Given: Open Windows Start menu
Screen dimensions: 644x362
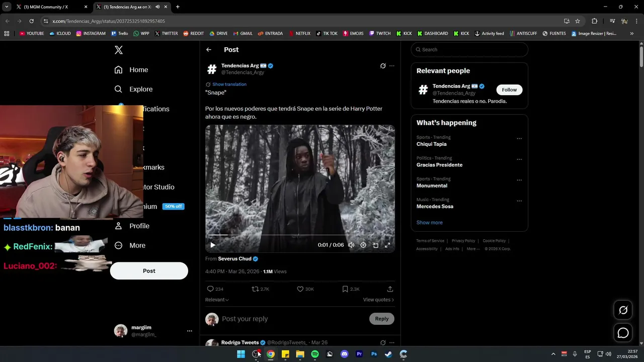Looking at the screenshot, I should [x=241, y=354].
